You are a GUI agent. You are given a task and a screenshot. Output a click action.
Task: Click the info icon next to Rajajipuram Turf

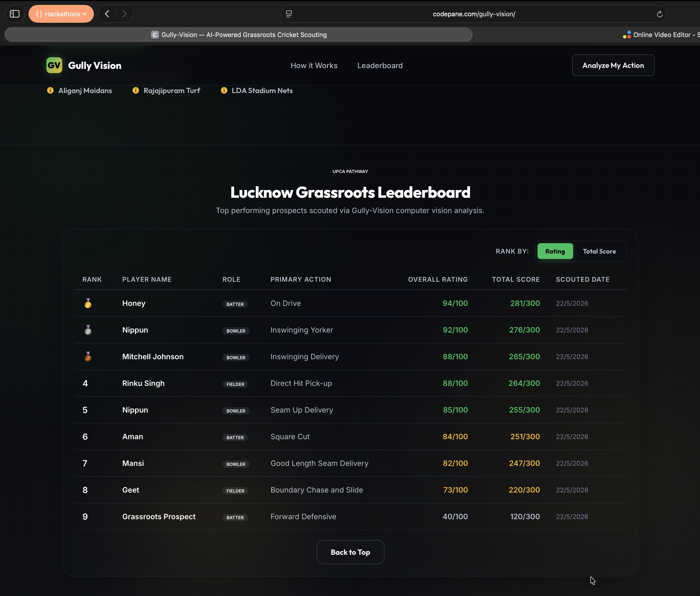[136, 91]
